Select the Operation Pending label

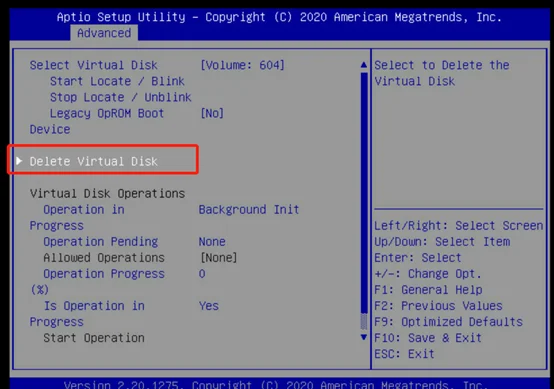[100, 242]
